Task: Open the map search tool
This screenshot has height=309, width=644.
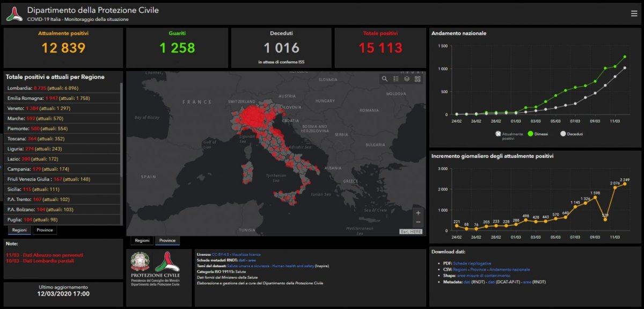Action: [x=385, y=79]
